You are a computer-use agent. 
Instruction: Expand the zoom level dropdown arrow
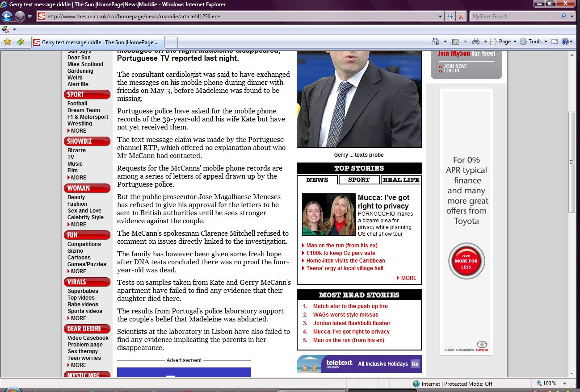(x=565, y=384)
